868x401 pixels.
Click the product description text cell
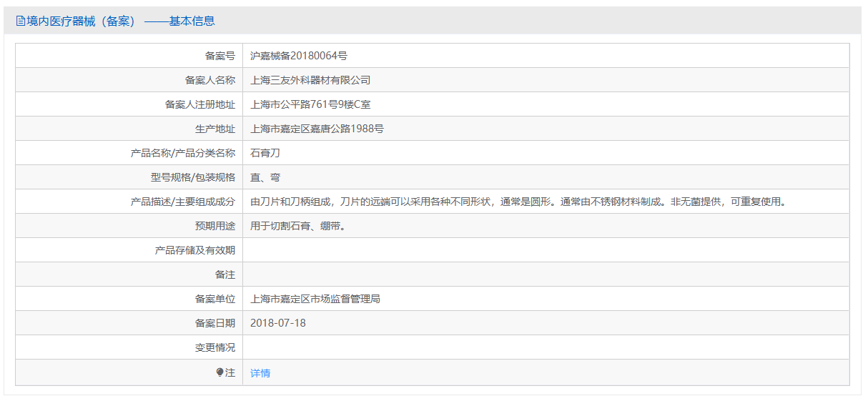coord(546,202)
